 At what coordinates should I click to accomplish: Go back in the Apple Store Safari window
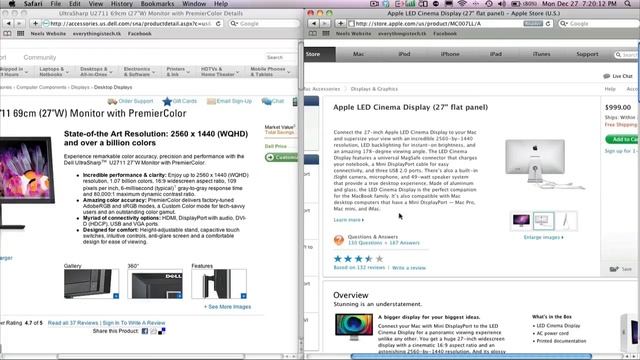click(x=313, y=24)
